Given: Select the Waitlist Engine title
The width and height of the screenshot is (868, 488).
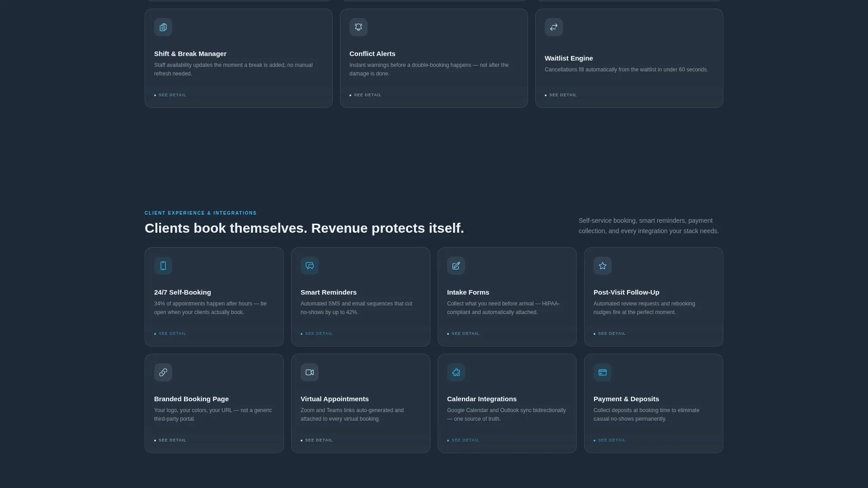Looking at the screenshot, I should (569, 58).
